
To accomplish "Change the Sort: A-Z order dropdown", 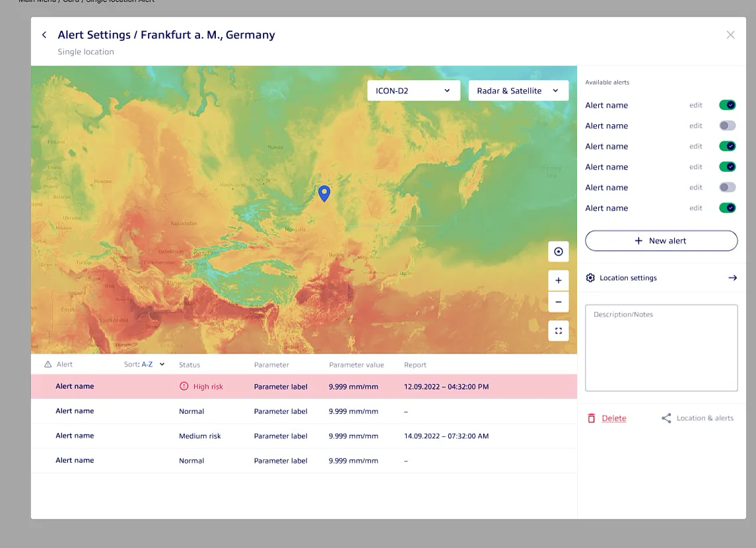I will (x=144, y=364).
